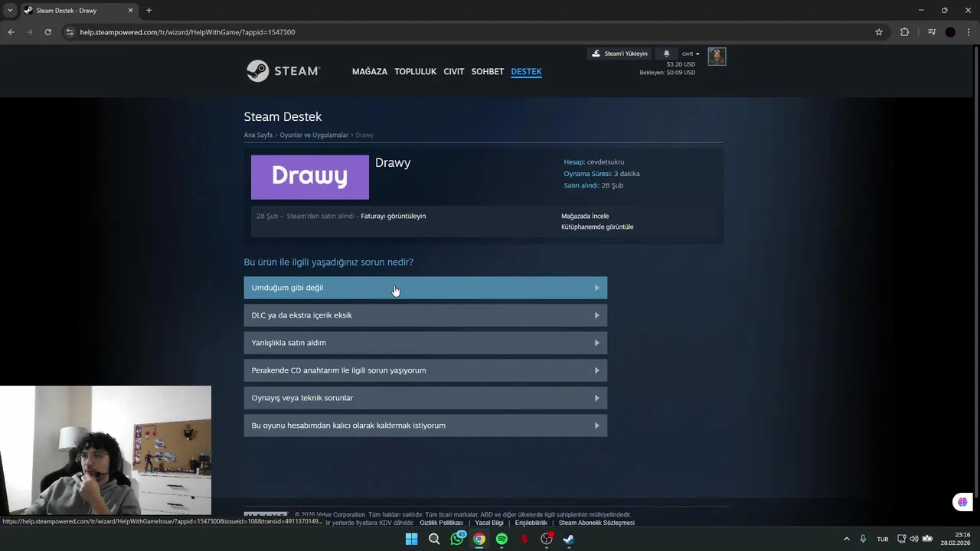Open the Chrome three-dot menu

point(969,32)
